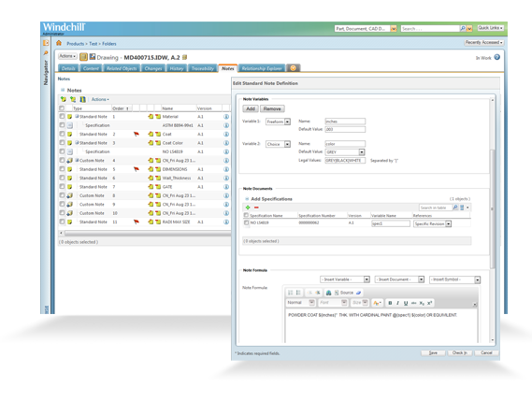The width and height of the screenshot is (532, 401).
Task: Click red minus remove specification icon
Action: 256,208
